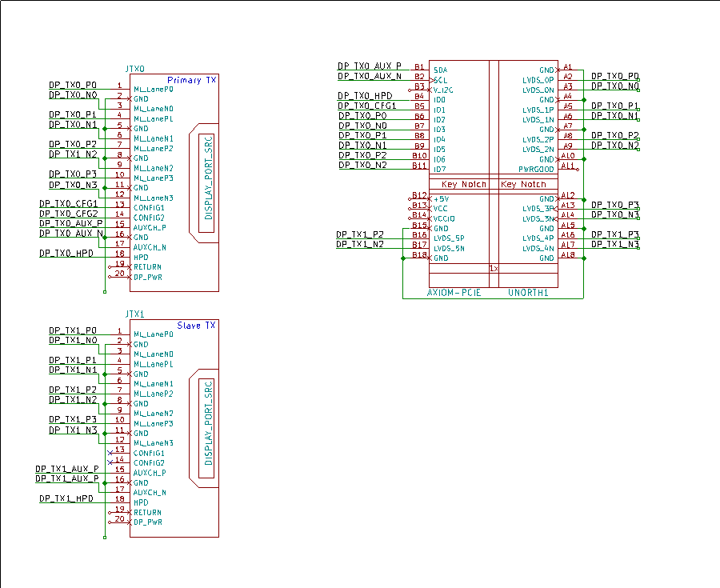Click the DP_TX1_HPD net label
The height and width of the screenshot is (588, 720).
66,498
